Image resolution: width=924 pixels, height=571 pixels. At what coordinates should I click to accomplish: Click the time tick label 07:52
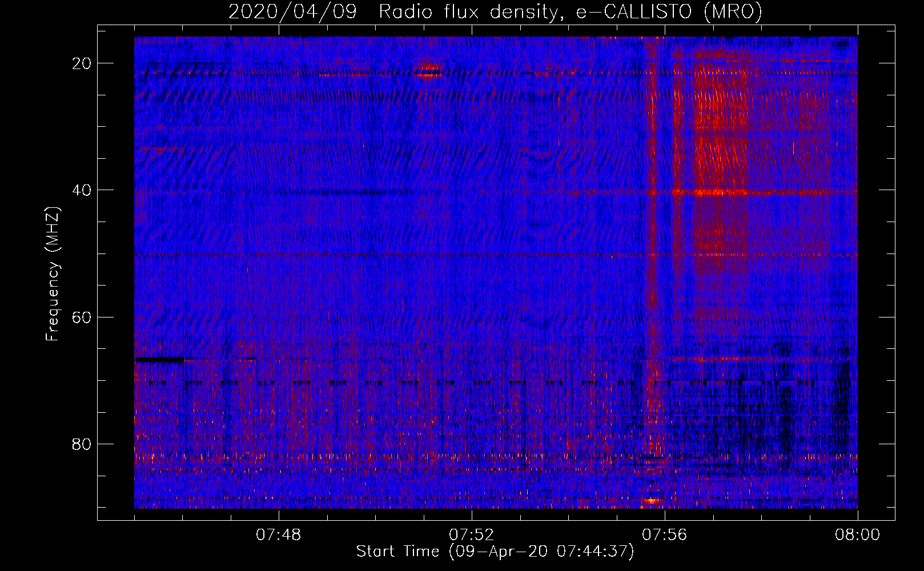[x=472, y=535]
